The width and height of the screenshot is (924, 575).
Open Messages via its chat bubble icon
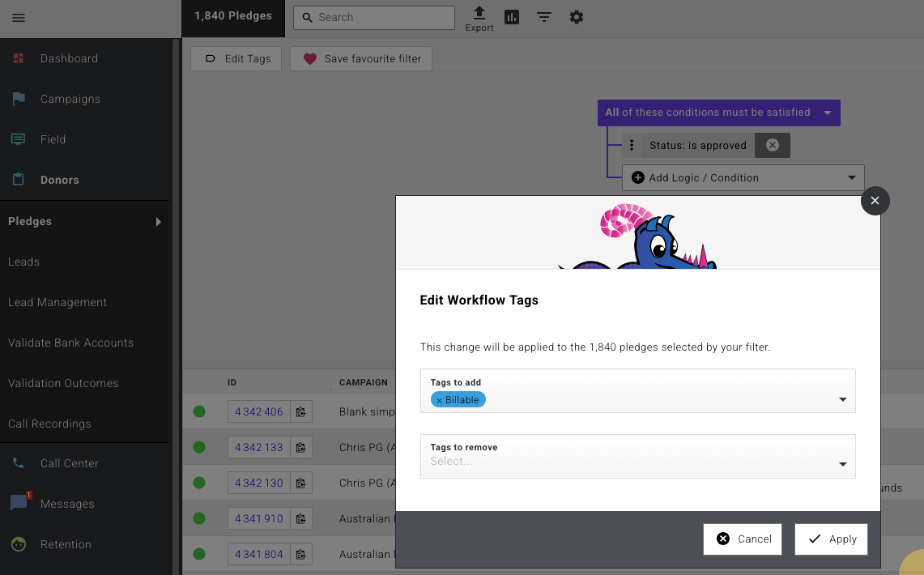(x=18, y=503)
